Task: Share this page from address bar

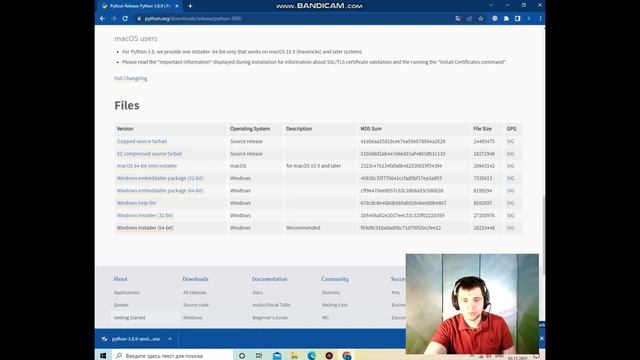Action: tap(469, 19)
